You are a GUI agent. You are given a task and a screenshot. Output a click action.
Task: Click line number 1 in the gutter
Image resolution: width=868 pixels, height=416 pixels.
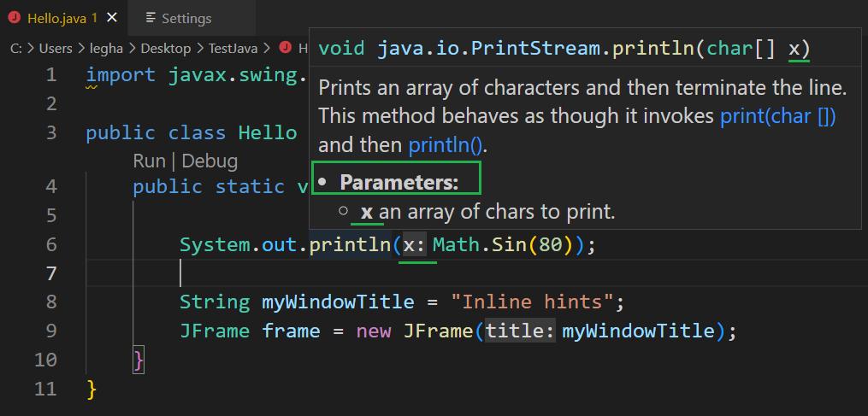pyautogui.click(x=51, y=74)
